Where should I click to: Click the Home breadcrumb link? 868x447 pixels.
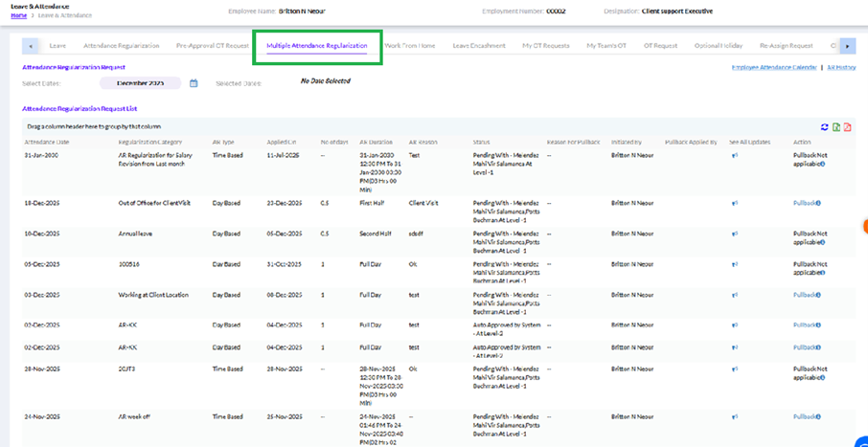tap(18, 15)
